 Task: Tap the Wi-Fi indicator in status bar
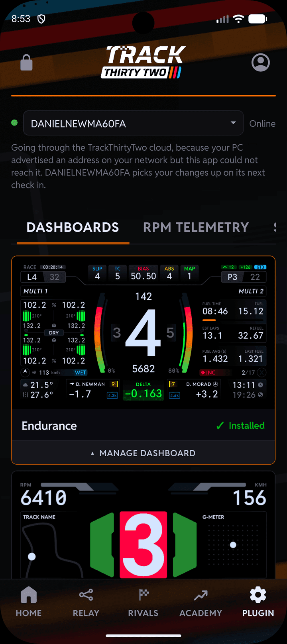point(239,19)
